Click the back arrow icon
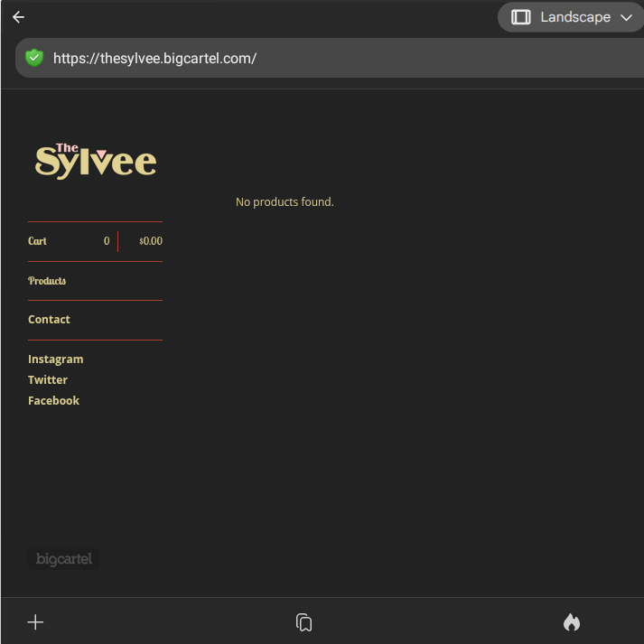Image resolution: width=644 pixels, height=644 pixels. pyautogui.click(x=18, y=17)
